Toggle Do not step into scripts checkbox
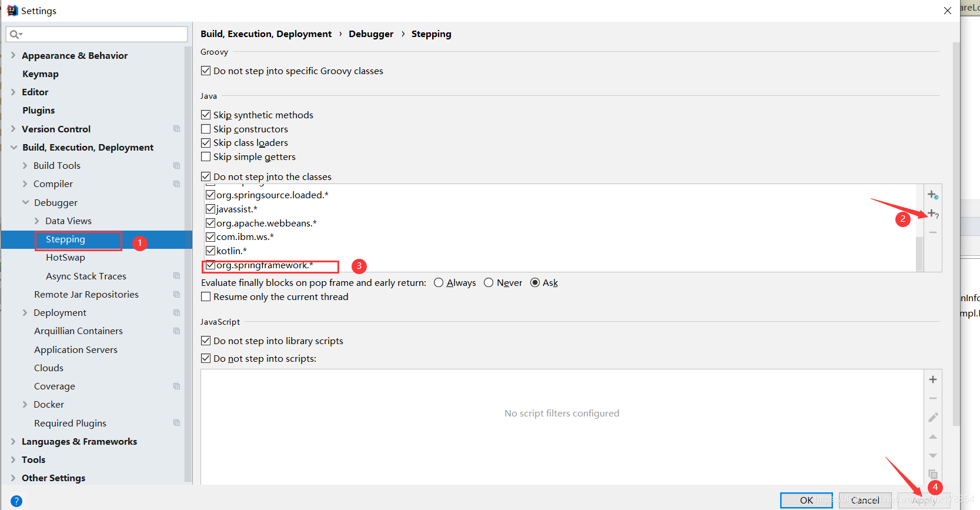The image size is (980, 510). [206, 358]
